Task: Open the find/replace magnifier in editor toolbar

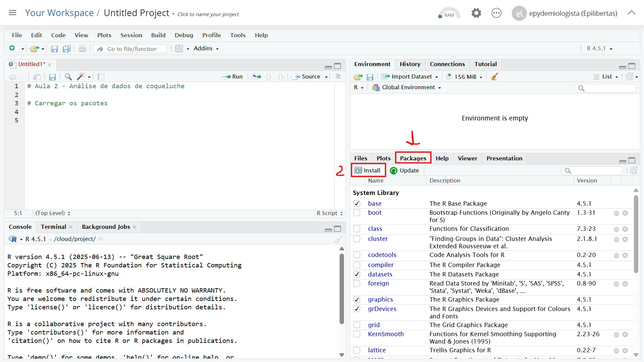Action: coord(68,77)
